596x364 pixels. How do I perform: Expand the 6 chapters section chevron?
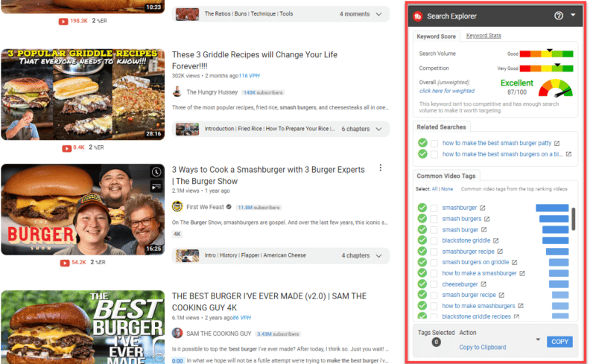(x=379, y=129)
